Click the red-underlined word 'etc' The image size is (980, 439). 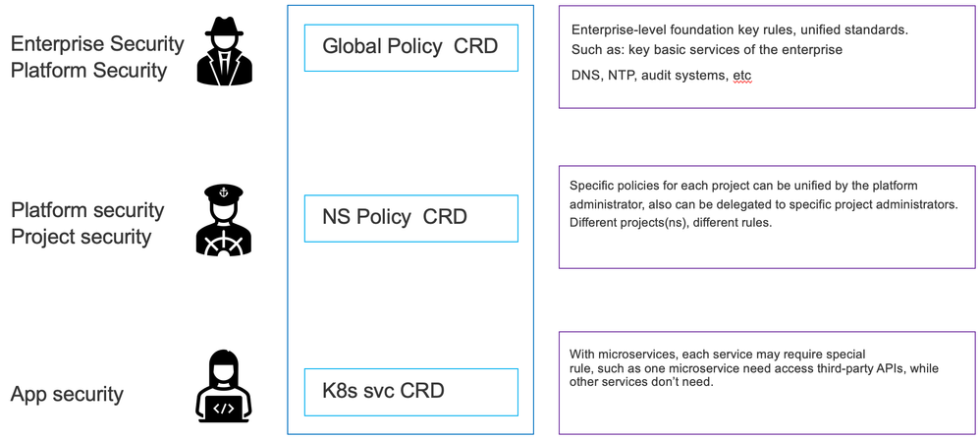click(743, 76)
